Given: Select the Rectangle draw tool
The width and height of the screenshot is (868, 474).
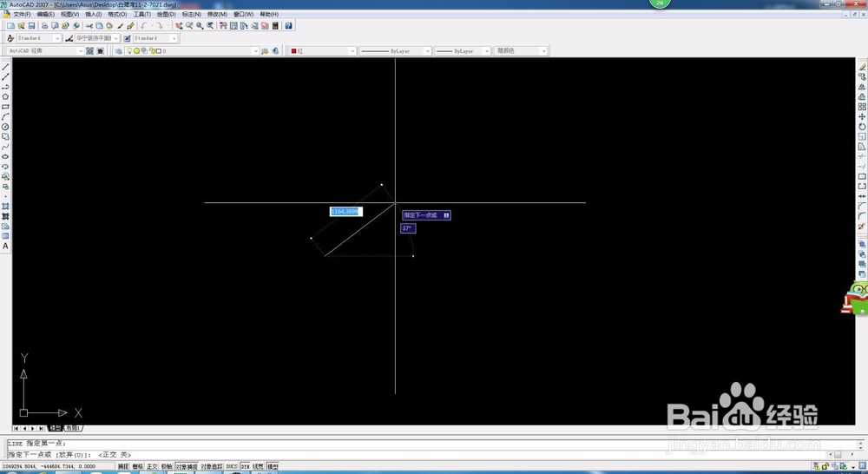Looking at the screenshot, I should click(x=5, y=106).
